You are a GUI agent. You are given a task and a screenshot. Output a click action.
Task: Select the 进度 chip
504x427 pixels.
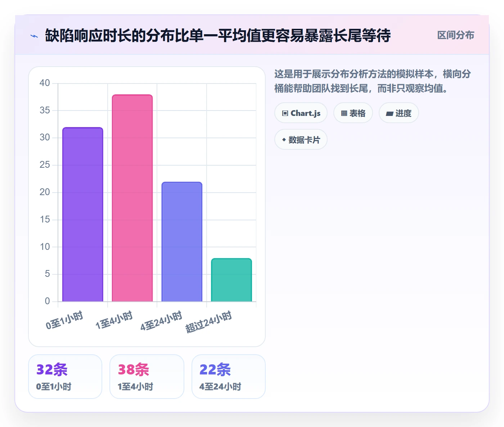[x=399, y=113]
